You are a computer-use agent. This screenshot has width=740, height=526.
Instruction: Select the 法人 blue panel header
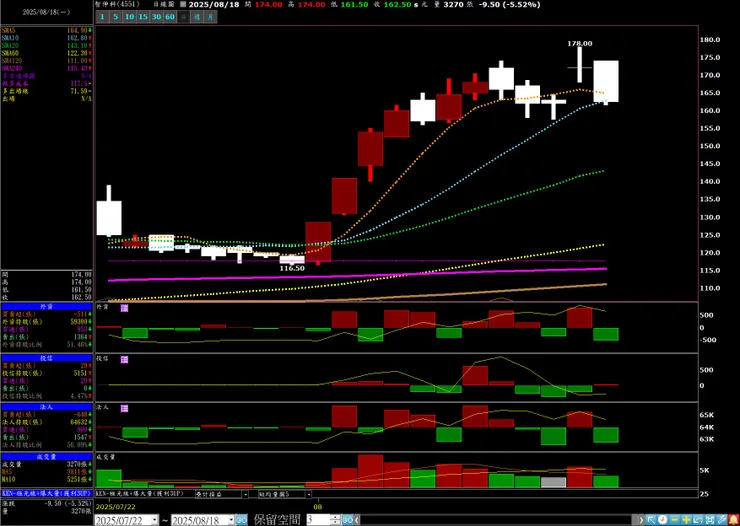(x=46, y=407)
